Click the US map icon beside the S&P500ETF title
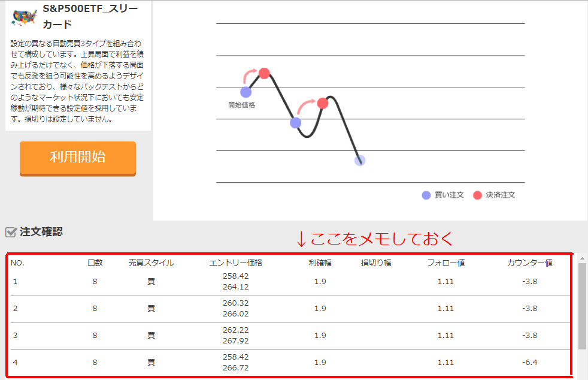 tap(25, 17)
